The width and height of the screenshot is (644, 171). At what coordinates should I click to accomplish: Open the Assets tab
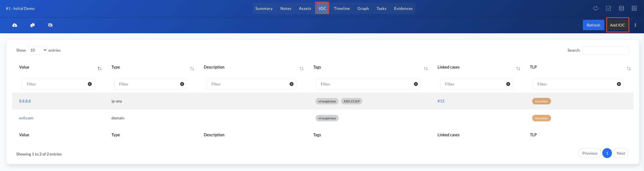click(305, 8)
